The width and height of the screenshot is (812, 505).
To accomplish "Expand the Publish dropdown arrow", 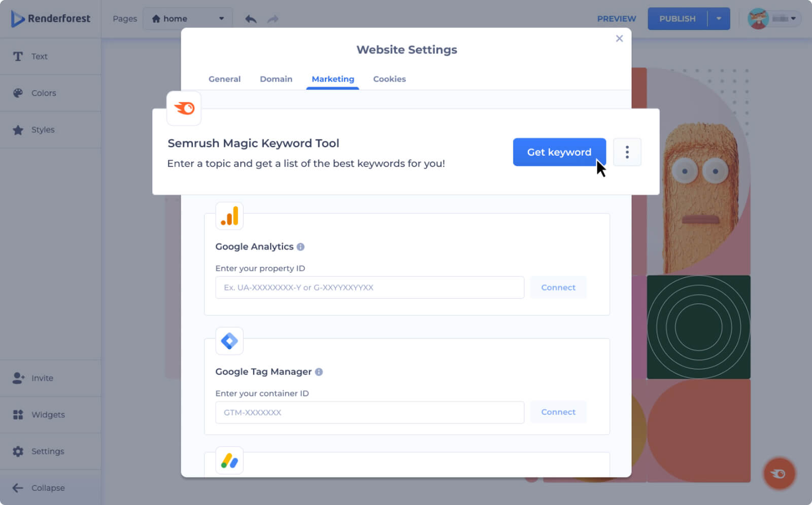I will click(x=719, y=19).
